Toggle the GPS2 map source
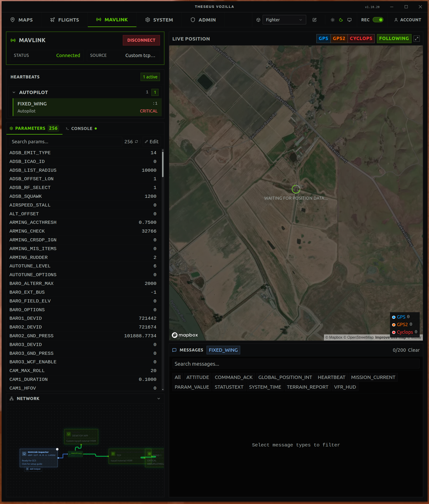This screenshot has height=504, width=429. coord(339,39)
